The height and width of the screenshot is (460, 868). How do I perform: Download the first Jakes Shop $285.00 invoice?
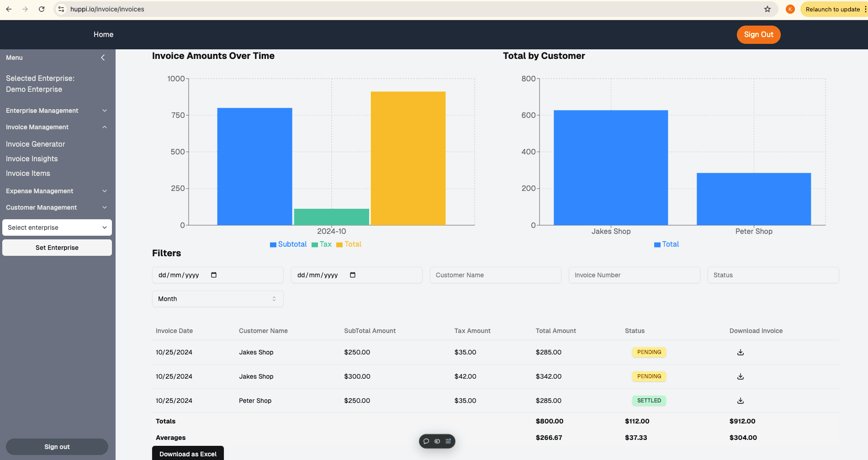click(x=741, y=352)
